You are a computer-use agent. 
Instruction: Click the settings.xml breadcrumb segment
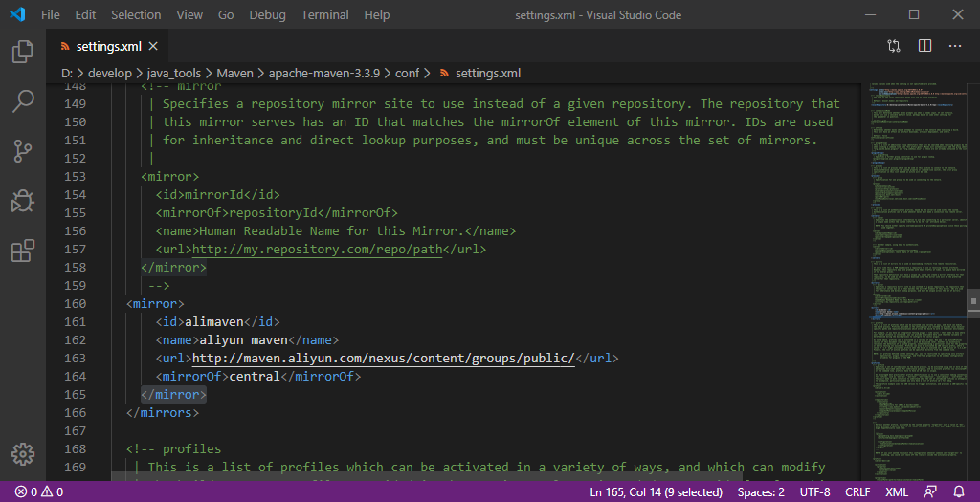click(x=487, y=73)
